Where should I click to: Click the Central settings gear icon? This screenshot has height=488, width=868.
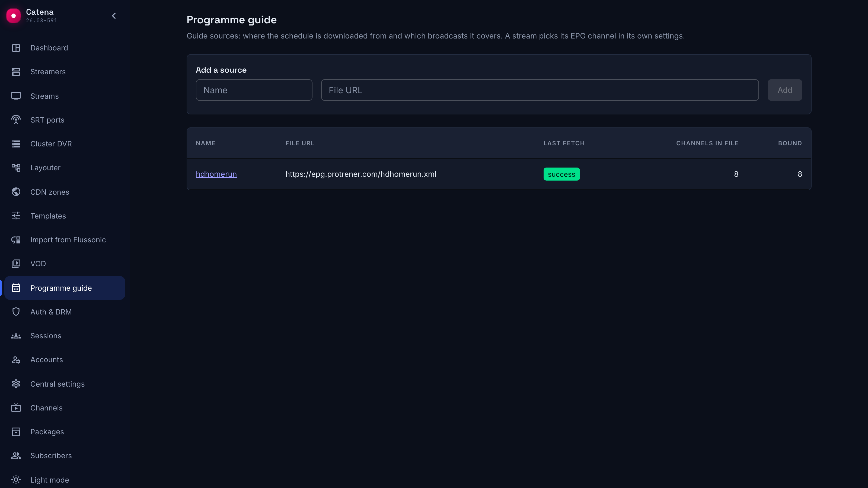(x=16, y=384)
